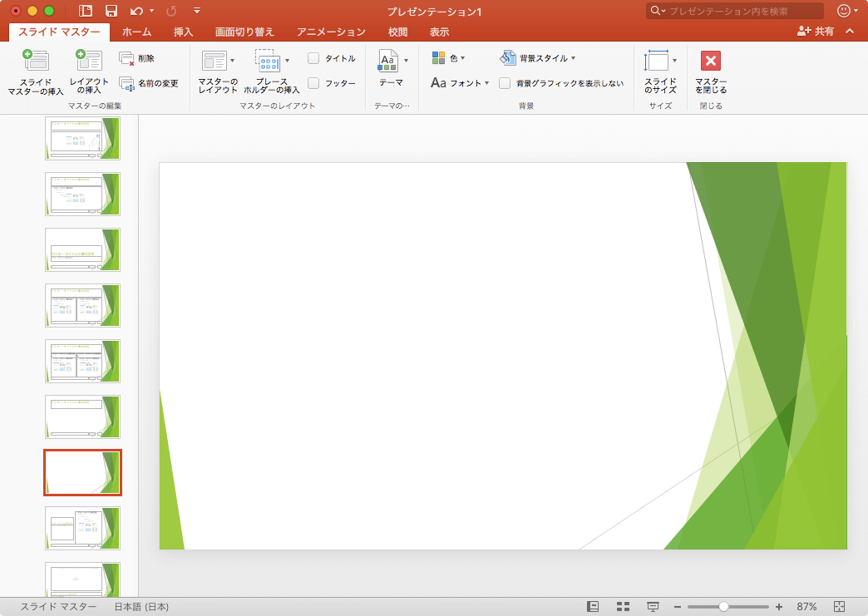
Task: Open View (表示) tab
Action: pyautogui.click(x=440, y=32)
